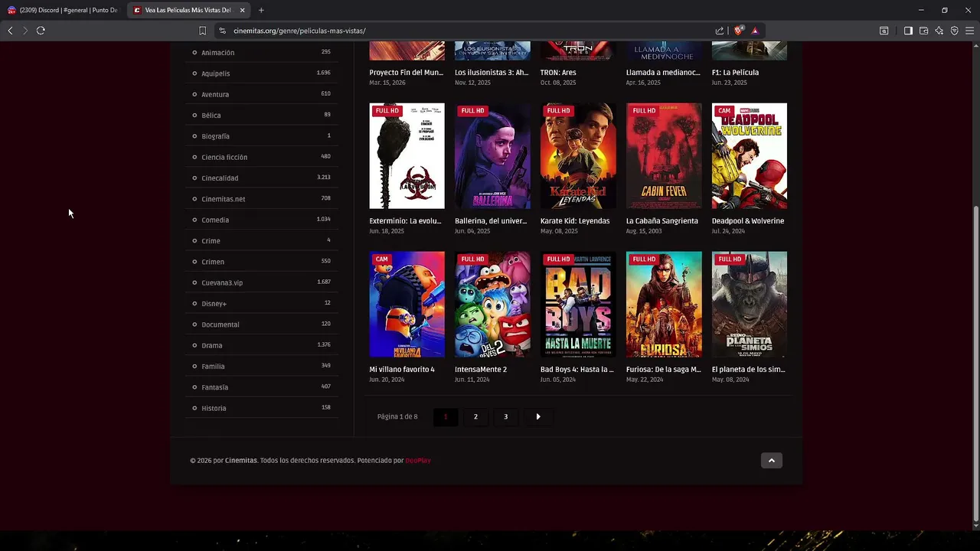Open the Cinemitas link in the footer

[x=241, y=461]
